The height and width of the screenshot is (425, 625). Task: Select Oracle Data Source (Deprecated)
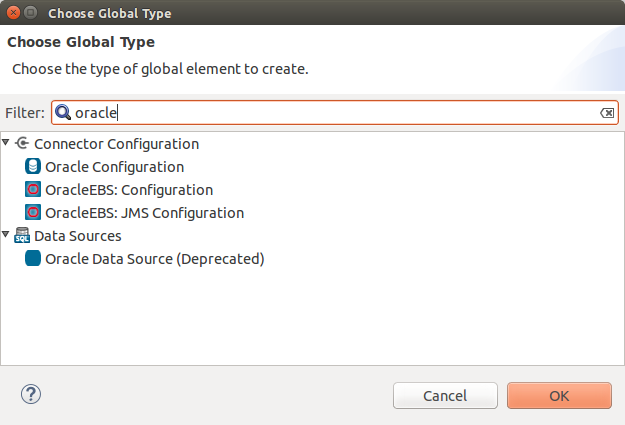[155, 259]
